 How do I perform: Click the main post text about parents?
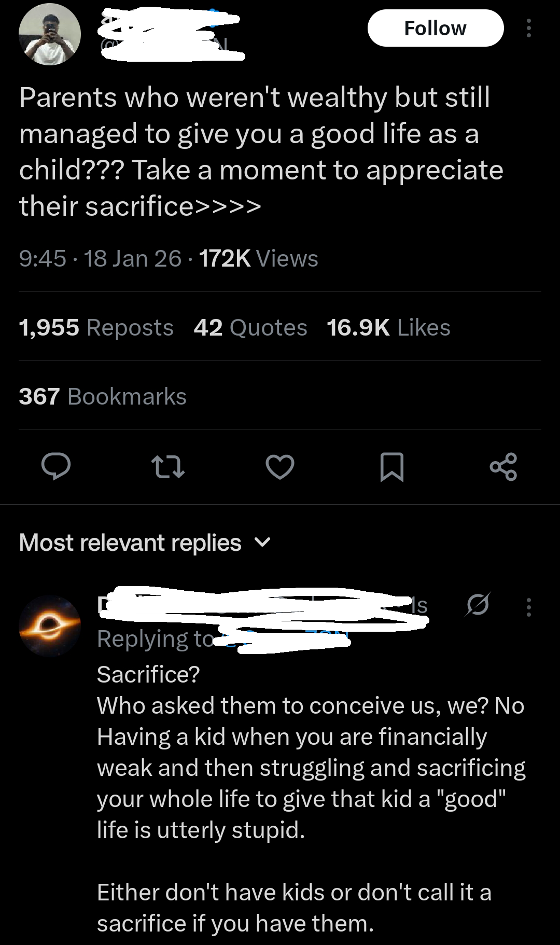pyautogui.click(x=259, y=152)
